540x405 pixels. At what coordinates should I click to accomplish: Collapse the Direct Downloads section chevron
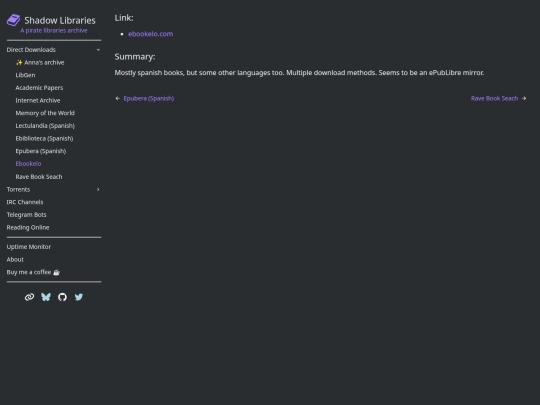pyautogui.click(x=98, y=50)
